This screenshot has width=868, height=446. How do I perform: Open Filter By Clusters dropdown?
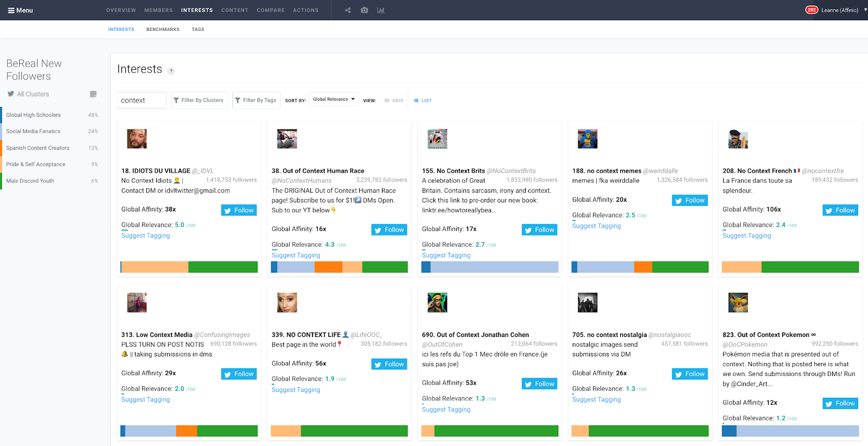[x=199, y=100]
